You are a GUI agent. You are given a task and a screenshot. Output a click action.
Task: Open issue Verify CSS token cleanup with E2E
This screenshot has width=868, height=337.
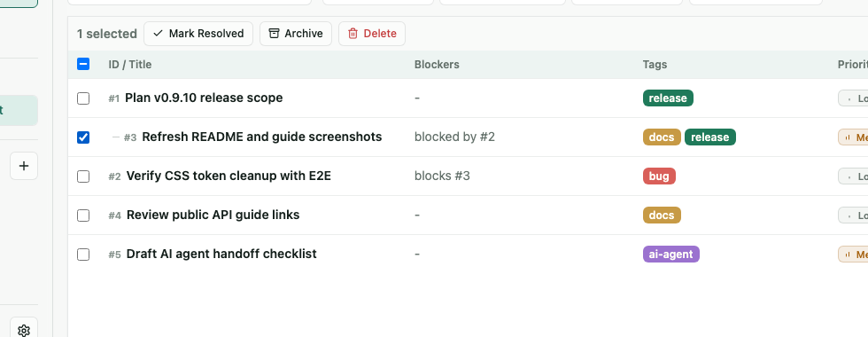[229, 176]
